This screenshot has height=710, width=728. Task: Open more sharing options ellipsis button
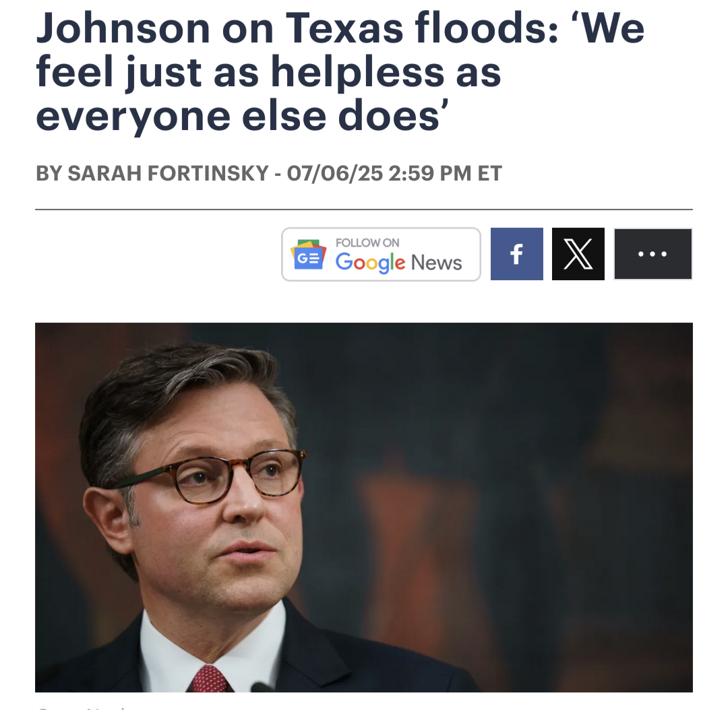653,254
